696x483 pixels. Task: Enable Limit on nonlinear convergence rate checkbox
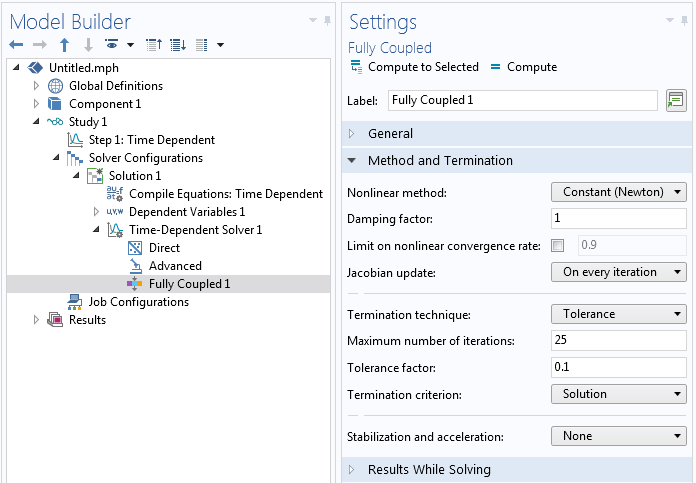coord(557,246)
